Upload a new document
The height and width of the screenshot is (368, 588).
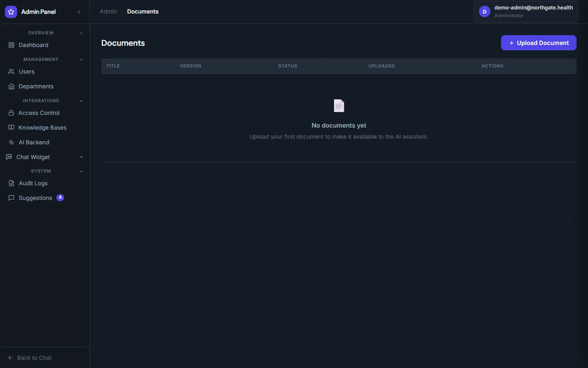tap(538, 43)
